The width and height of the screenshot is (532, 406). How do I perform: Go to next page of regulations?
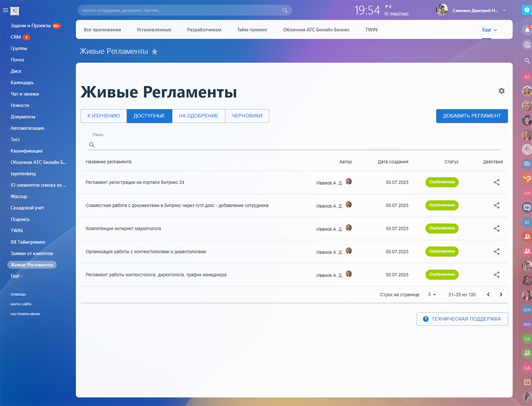(x=501, y=295)
